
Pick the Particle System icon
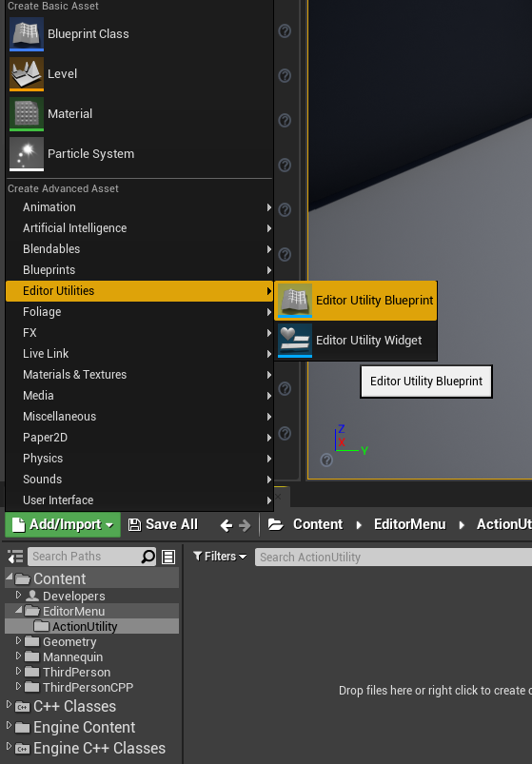click(27, 154)
